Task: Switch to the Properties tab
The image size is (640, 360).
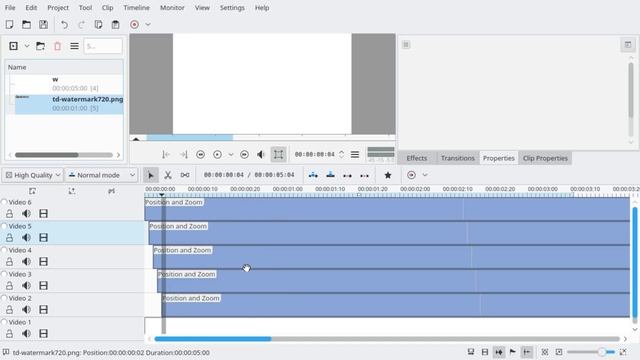Action: coord(498,158)
